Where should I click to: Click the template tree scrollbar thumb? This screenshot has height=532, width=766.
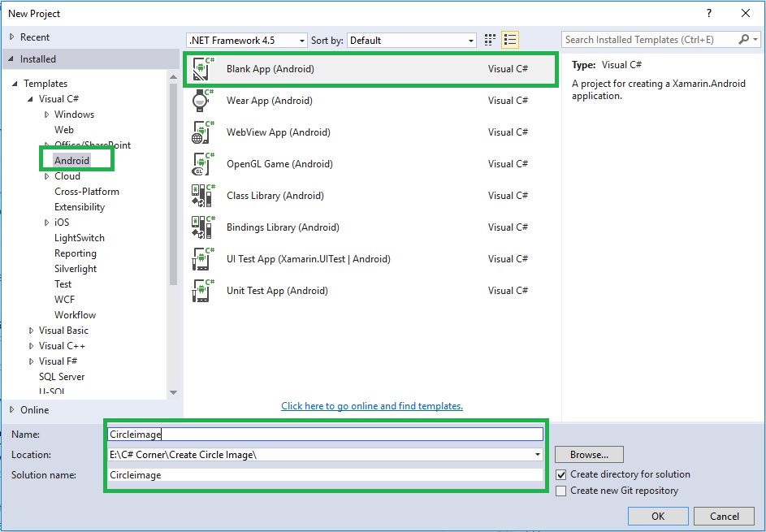[173, 184]
